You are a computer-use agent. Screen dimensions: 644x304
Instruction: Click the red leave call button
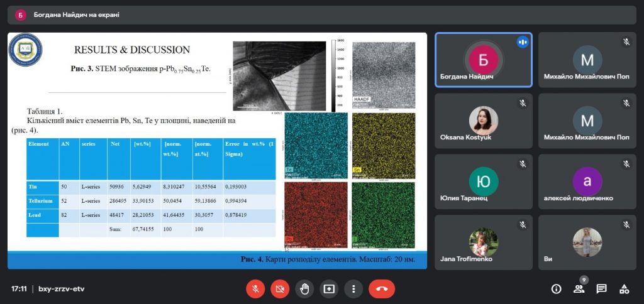point(382,289)
